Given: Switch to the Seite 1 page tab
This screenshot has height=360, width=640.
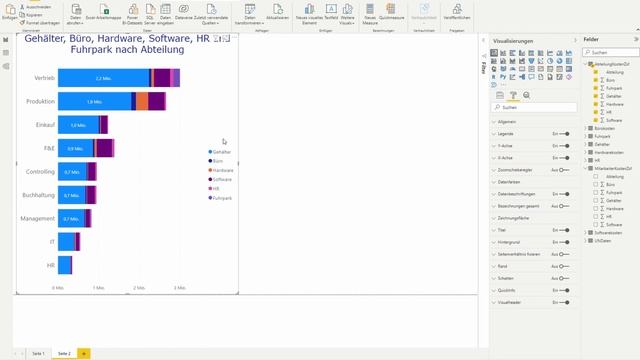Looking at the screenshot, I should (38, 353).
